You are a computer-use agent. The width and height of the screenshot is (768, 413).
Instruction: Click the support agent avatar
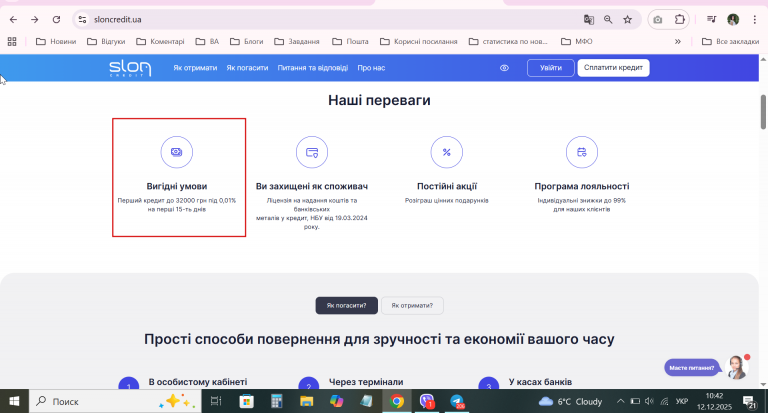pyautogui.click(x=736, y=367)
